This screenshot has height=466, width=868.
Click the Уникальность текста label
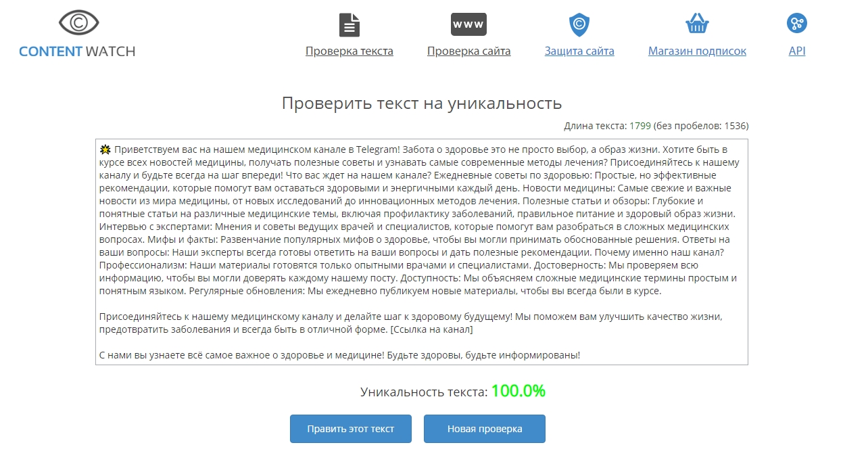point(424,392)
